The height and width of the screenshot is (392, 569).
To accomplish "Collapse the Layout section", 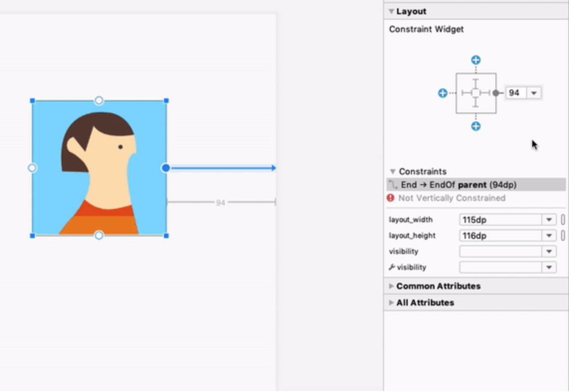I will pos(391,11).
